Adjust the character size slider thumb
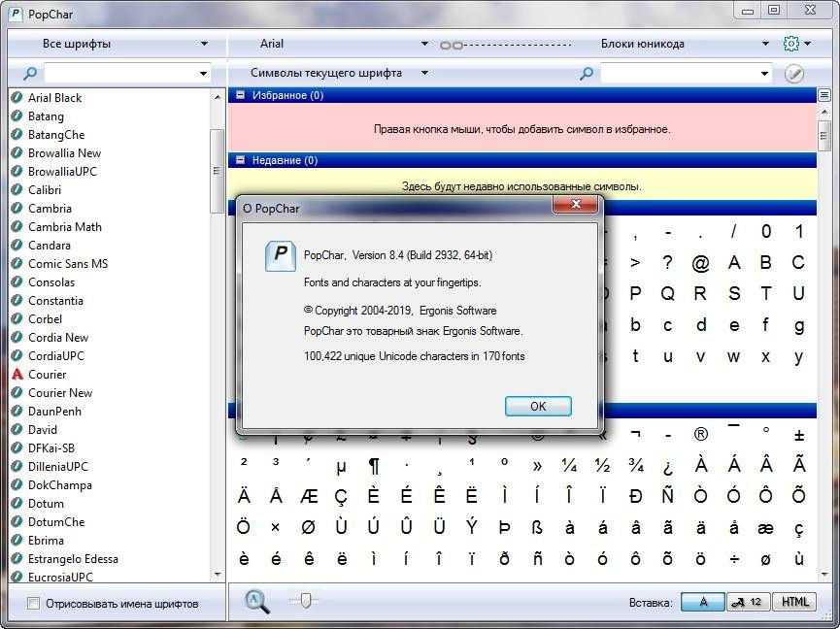The width and height of the screenshot is (840, 629). tap(305, 600)
